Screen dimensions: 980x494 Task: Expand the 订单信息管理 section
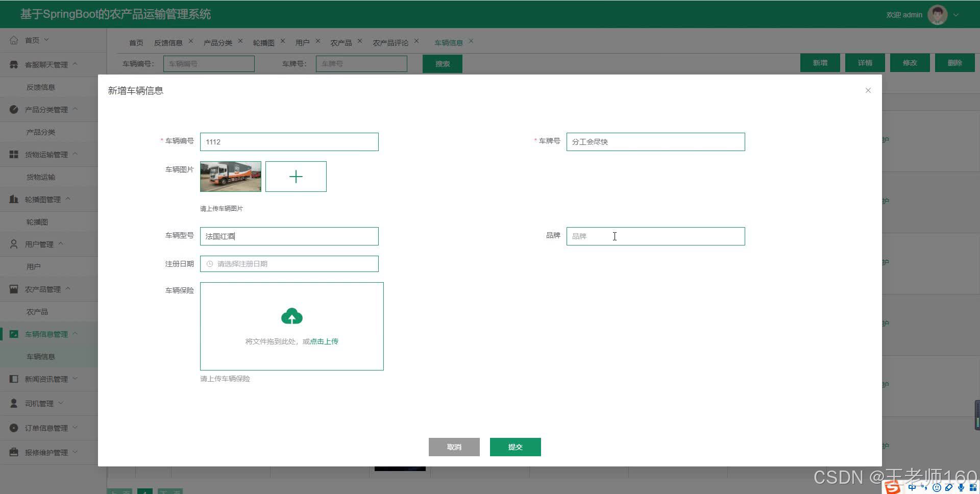(75, 427)
